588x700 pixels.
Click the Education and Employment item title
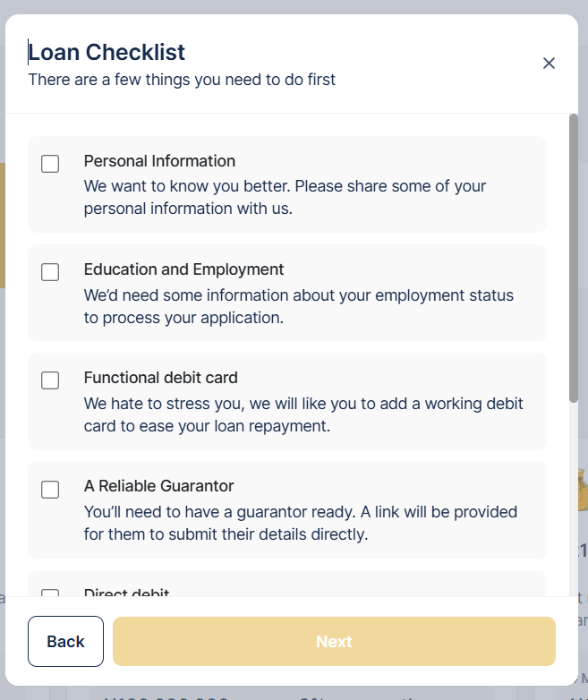point(183,269)
